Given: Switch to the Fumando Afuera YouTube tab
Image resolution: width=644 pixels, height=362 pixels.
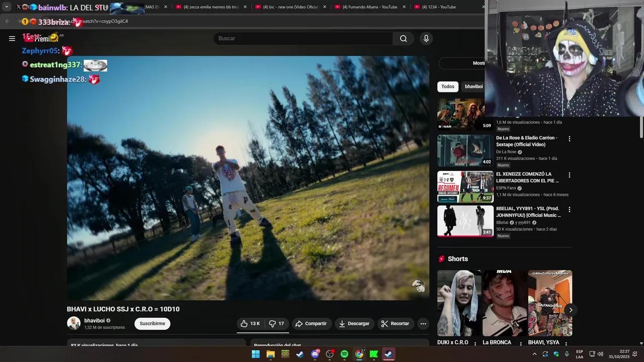Looking at the screenshot, I should click(371, 7).
